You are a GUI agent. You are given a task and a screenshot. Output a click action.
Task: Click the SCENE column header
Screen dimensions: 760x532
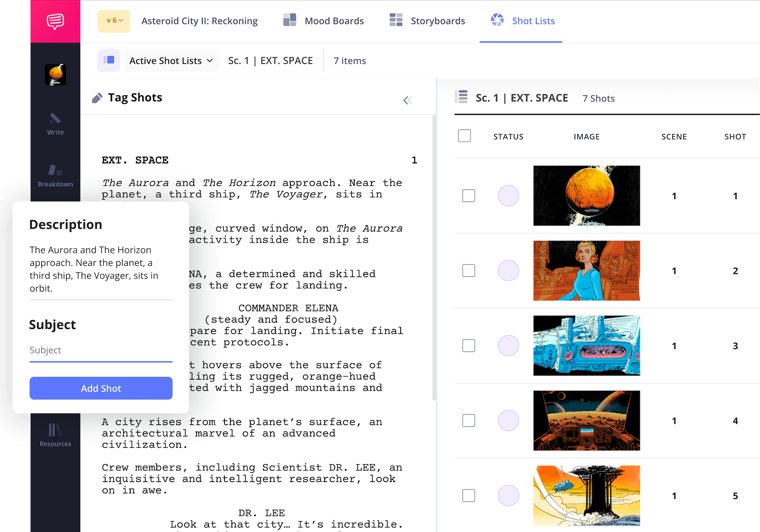674,137
